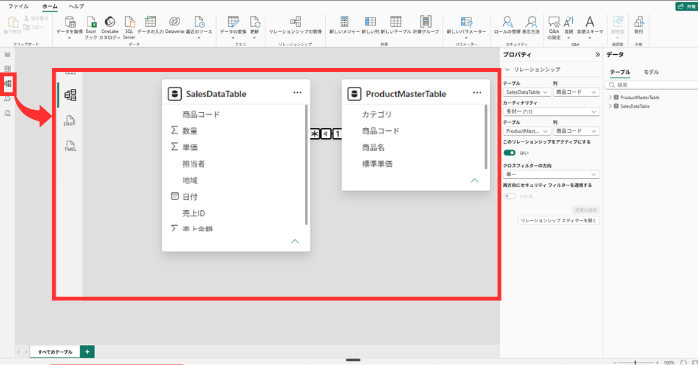Open first 商品コード column dropdown

pos(576,92)
